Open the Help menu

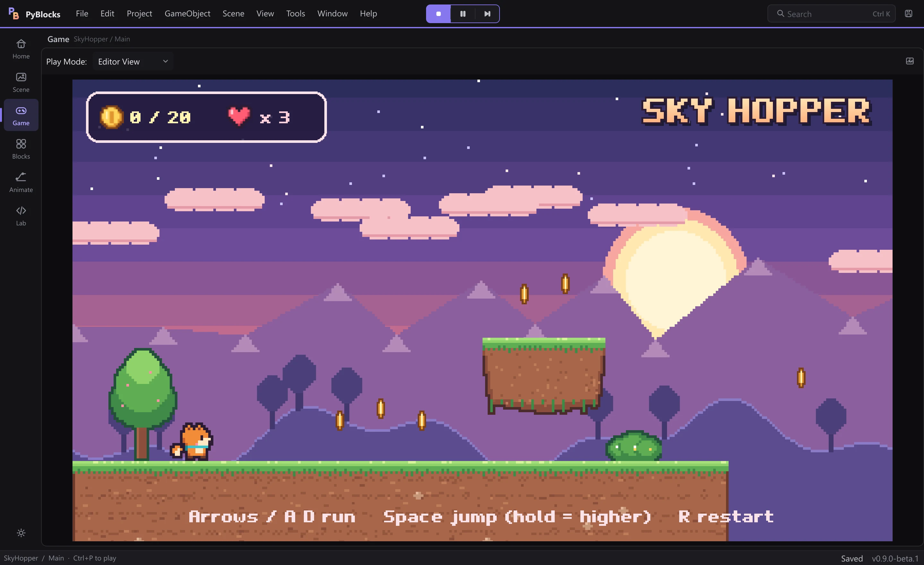pyautogui.click(x=368, y=13)
